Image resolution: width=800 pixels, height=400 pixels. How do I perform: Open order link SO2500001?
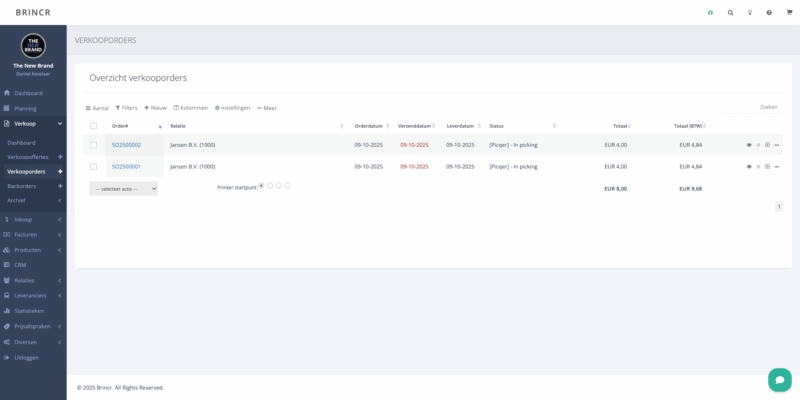(x=126, y=166)
